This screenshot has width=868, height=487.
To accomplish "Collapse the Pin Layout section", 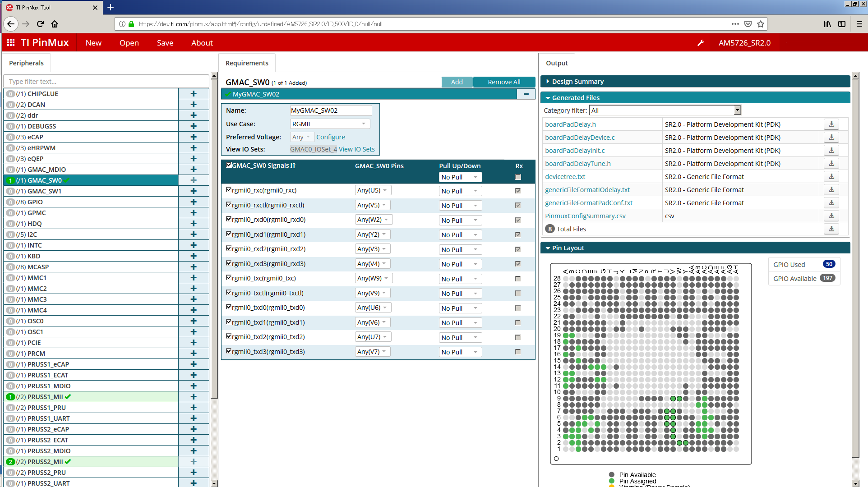I will (695, 248).
